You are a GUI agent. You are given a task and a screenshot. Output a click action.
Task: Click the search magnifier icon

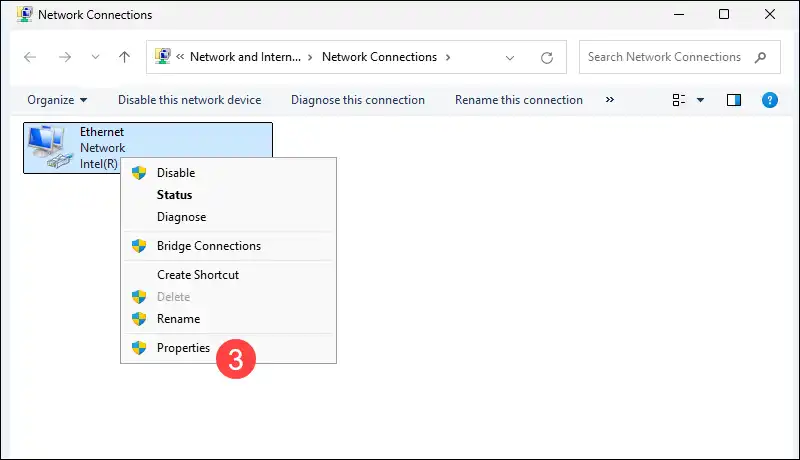pos(761,57)
